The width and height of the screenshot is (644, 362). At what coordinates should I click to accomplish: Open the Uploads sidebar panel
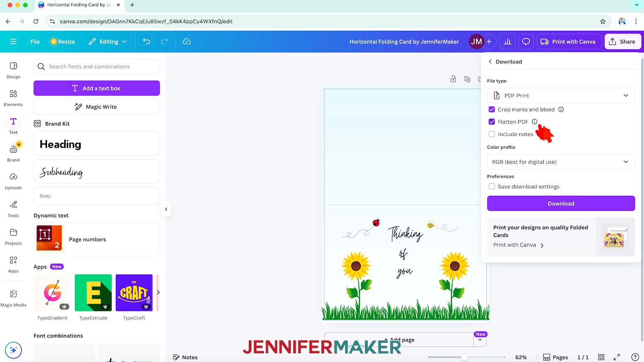coord(13,181)
